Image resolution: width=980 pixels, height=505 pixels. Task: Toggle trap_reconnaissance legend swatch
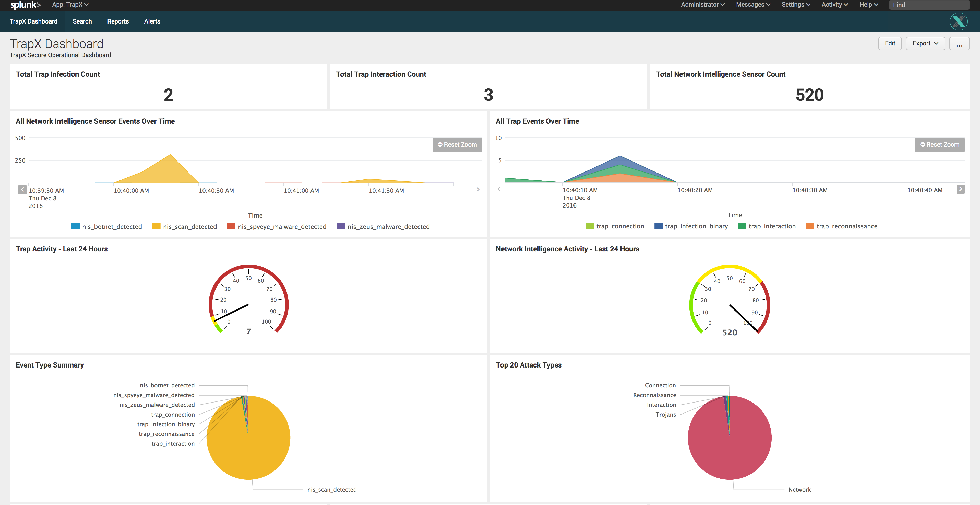(x=810, y=226)
